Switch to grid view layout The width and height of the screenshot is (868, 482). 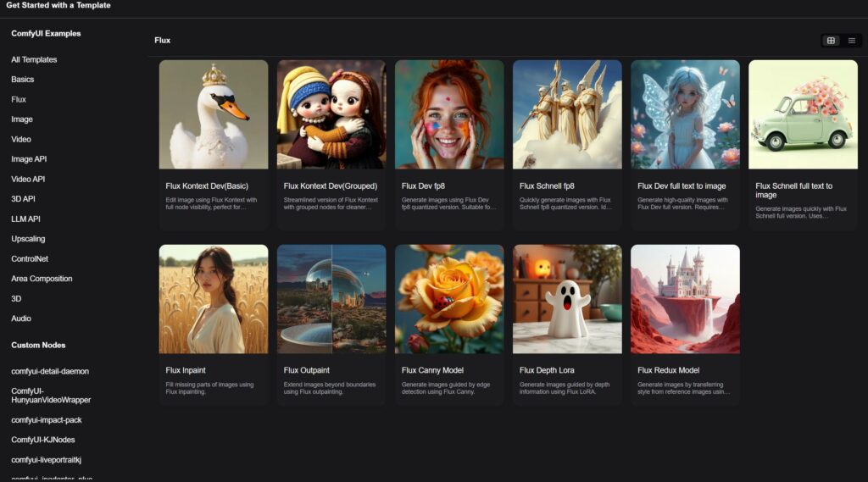click(831, 41)
